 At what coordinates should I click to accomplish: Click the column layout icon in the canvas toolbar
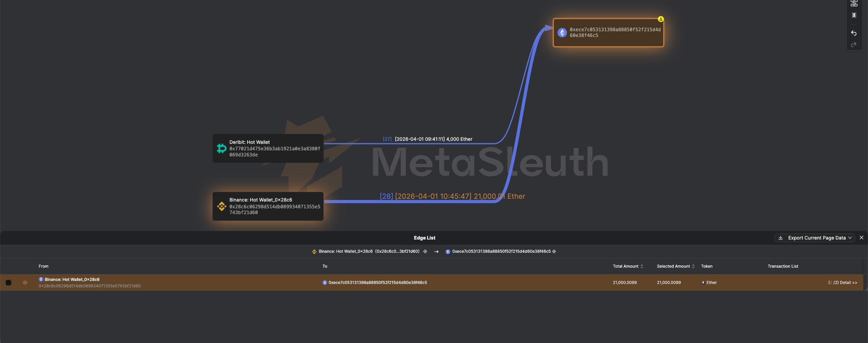pos(854,15)
